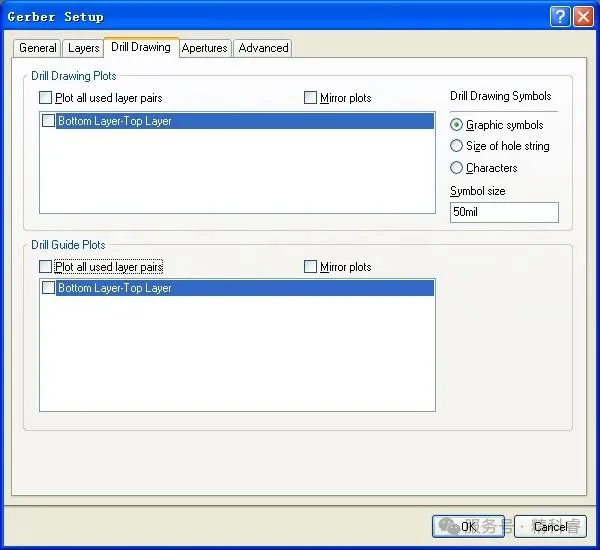Close the Gerber Setup dialog
600x550 pixels.
tap(582, 16)
